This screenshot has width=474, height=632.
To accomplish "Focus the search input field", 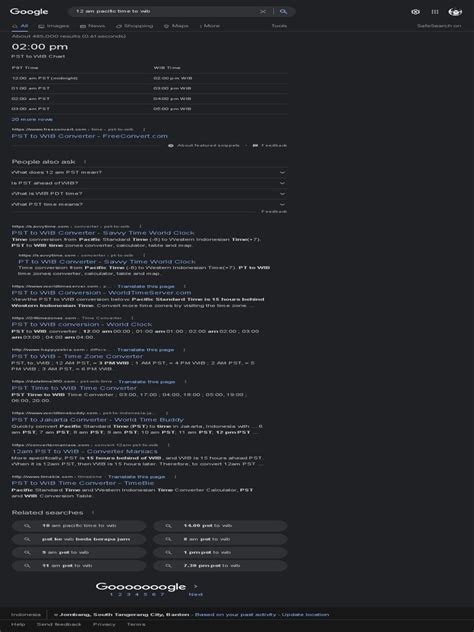I will click(165, 12).
